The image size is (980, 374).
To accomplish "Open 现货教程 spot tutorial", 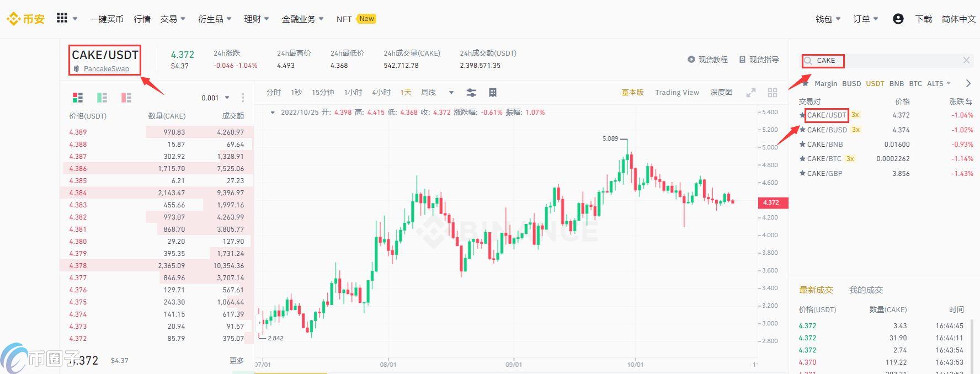I will [713, 60].
